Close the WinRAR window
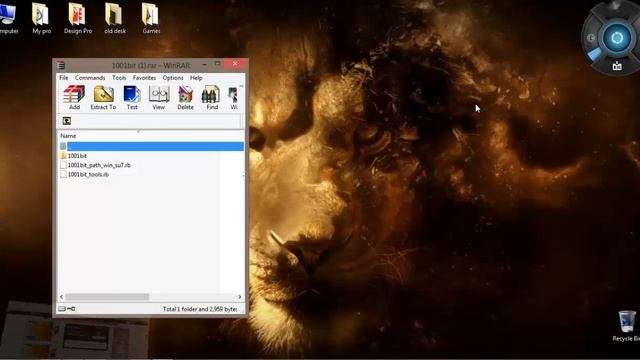 (235, 64)
